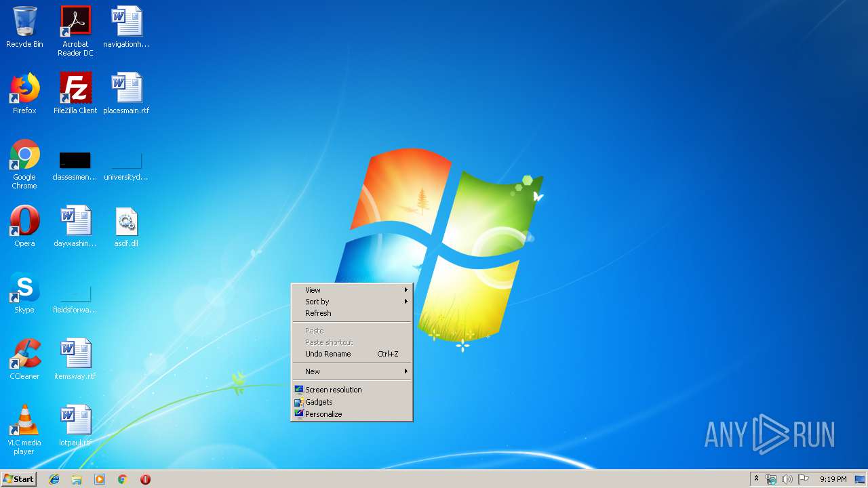Launch Chrome from the taskbar

tap(122, 479)
